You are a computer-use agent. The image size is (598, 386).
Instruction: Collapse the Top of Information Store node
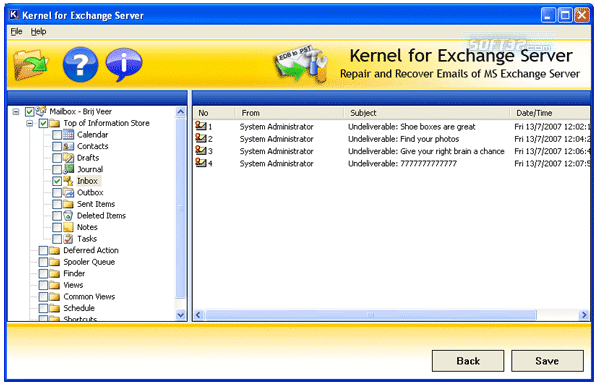(x=29, y=123)
